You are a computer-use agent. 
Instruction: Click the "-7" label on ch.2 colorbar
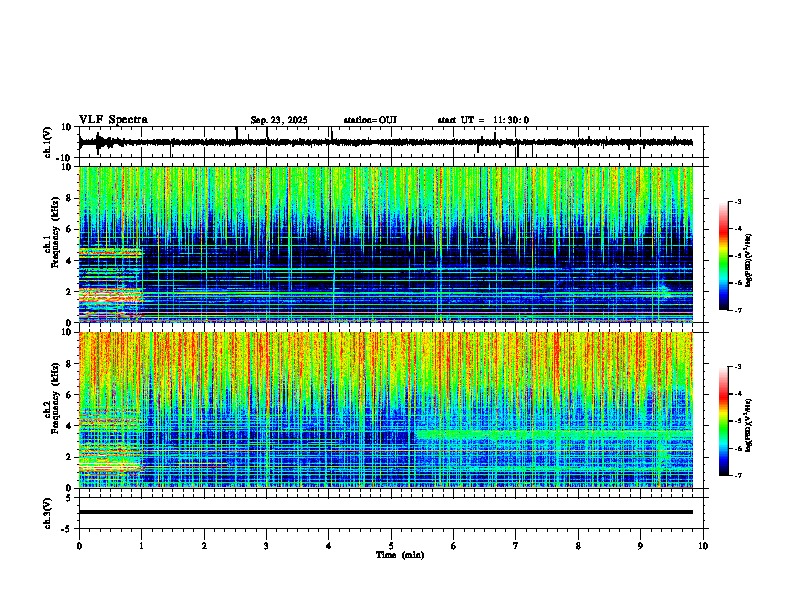(x=737, y=476)
